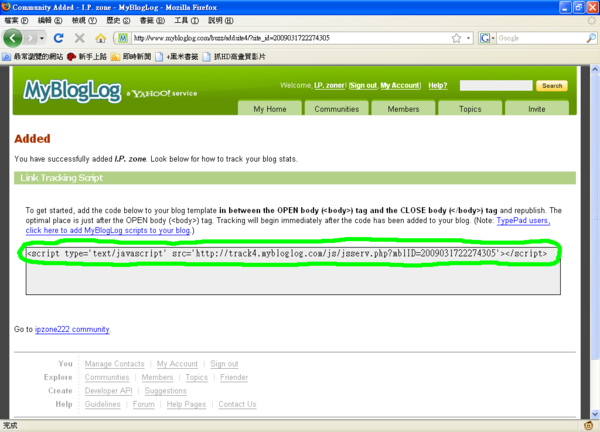Image resolution: width=600 pixels, height=432 pixels.
Task: Click Topics in footer Explore row
Action: click(x=197, y=377)
